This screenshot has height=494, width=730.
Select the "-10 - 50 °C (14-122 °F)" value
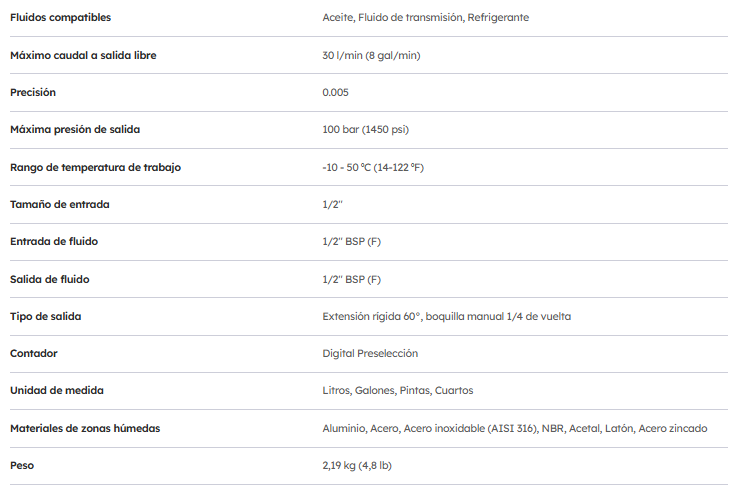pos(373,167)
